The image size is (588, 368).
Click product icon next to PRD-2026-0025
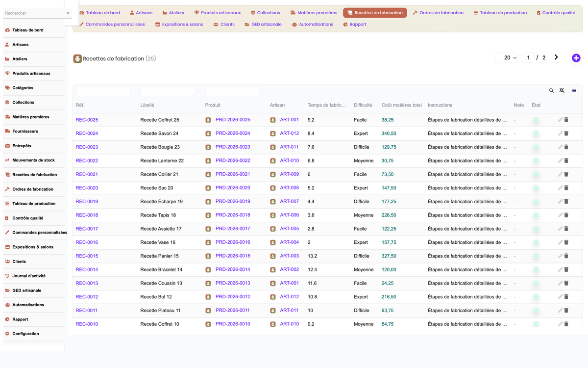point(208,120)
